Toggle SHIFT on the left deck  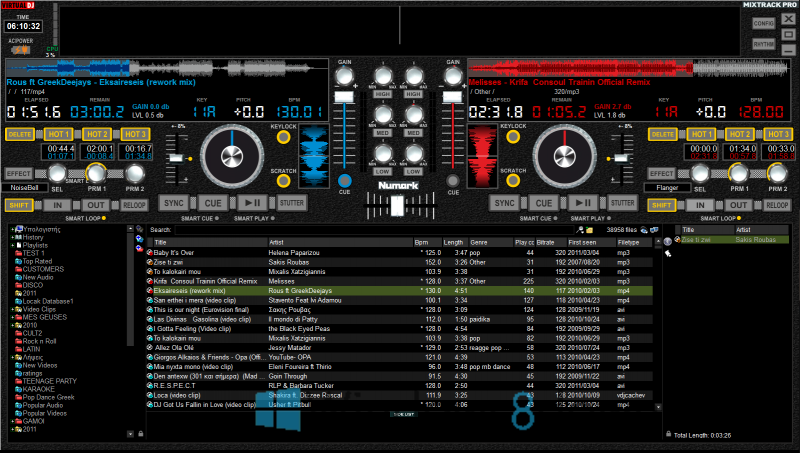pos(19,205)
